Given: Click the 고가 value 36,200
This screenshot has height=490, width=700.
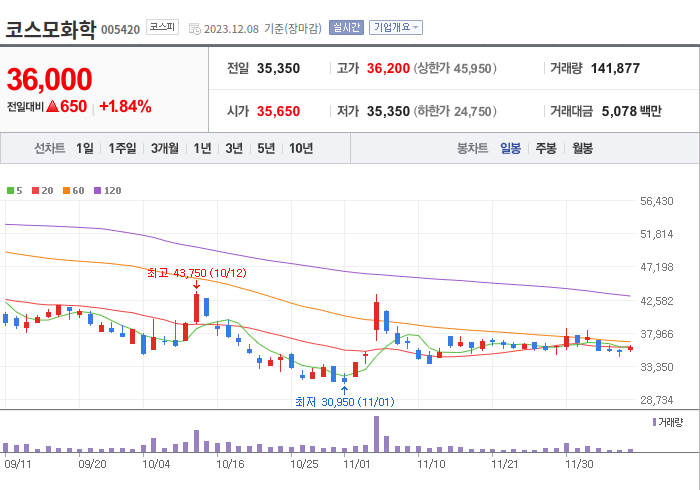Looking at the screenshot, I should [x=388, y=68].
